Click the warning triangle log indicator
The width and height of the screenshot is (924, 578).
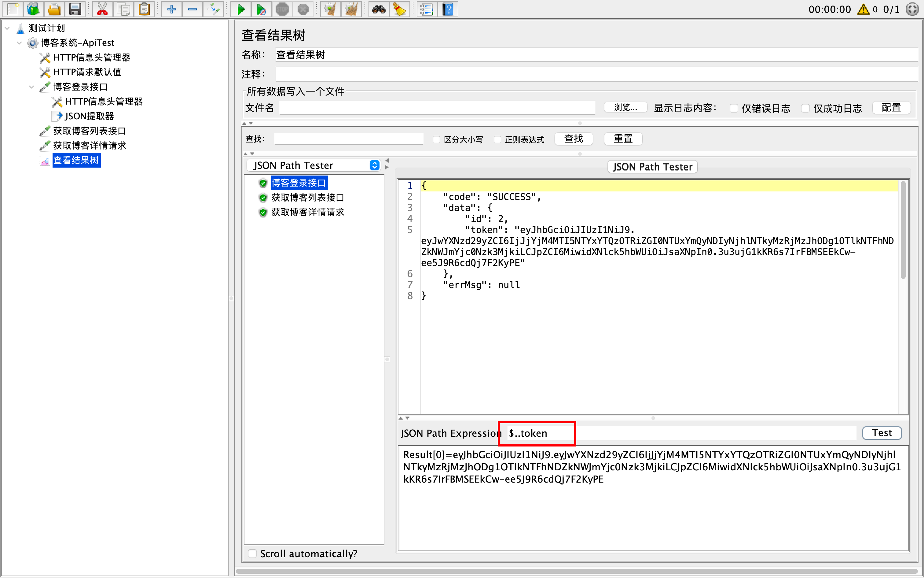tap(863, 9)
